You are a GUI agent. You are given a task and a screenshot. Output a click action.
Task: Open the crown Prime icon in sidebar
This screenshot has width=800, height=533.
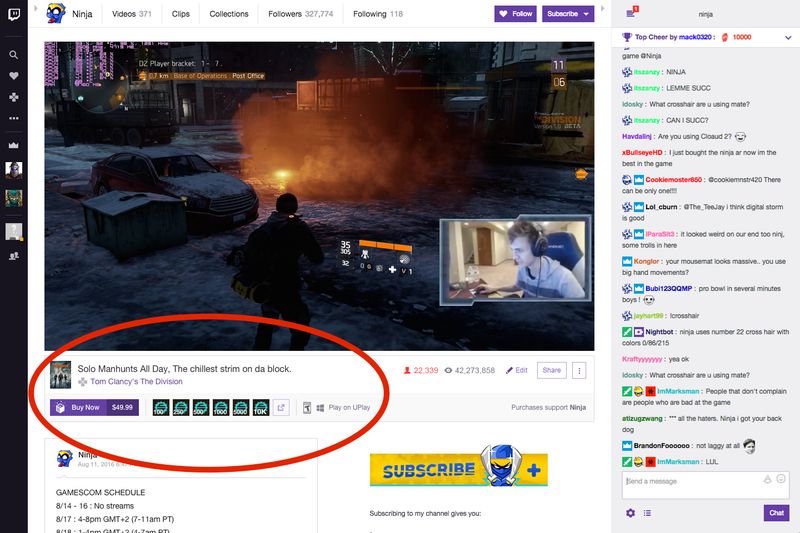(14, 145)
